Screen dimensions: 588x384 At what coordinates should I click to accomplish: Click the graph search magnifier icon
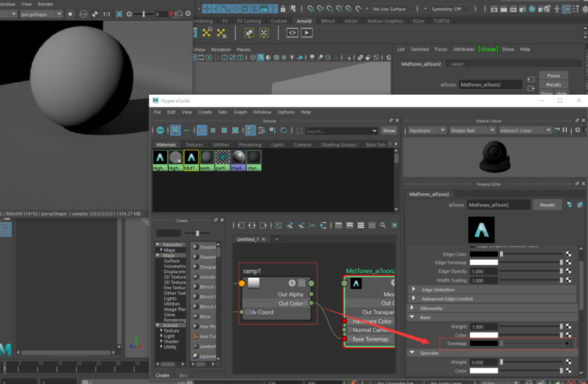383,225
